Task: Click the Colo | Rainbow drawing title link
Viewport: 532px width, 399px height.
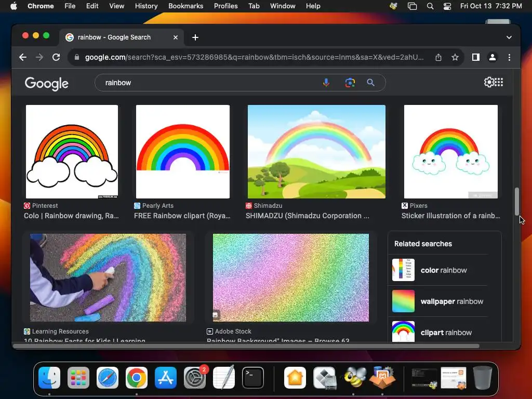Action: click(71, 216)
